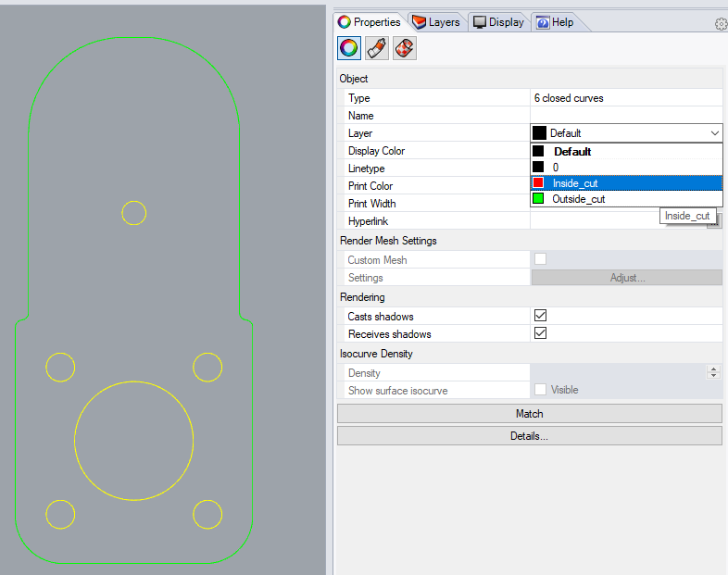Click the green Outside_cut color swatch
The width and height of the screenshot is (728, 575).
pyautogui.click(x=538, y=199)
